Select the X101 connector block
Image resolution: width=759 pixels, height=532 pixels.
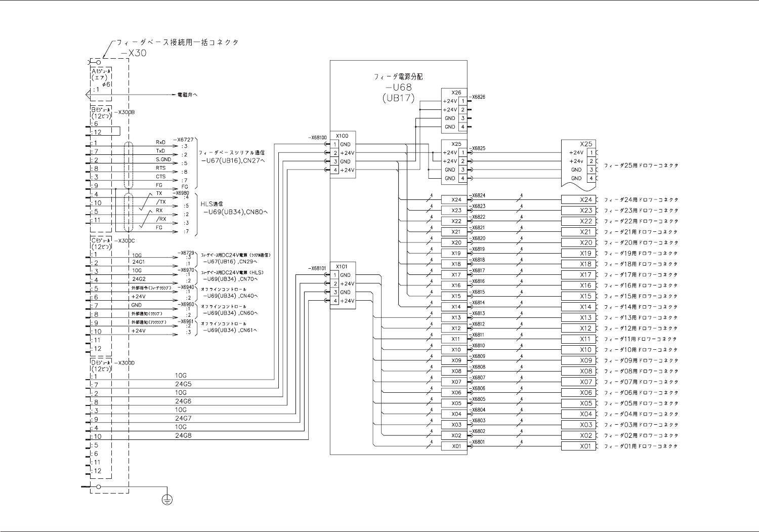[x=343, y=283]
